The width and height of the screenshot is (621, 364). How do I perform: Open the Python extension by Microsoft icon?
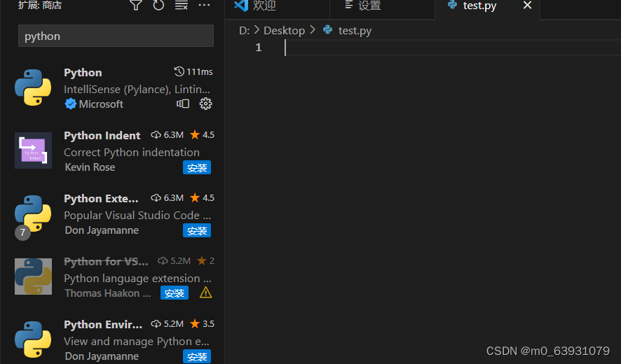33,87
